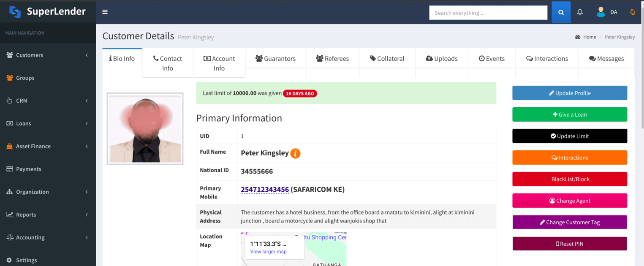644x266 pixels.
Task: Click the Reports chart icon
Action: (10, 214)
